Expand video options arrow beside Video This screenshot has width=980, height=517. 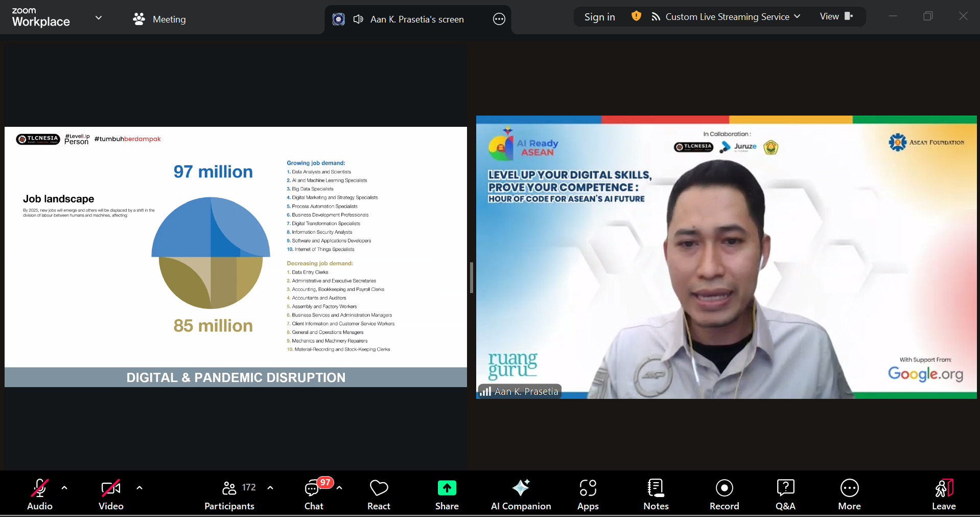(139, 488)
